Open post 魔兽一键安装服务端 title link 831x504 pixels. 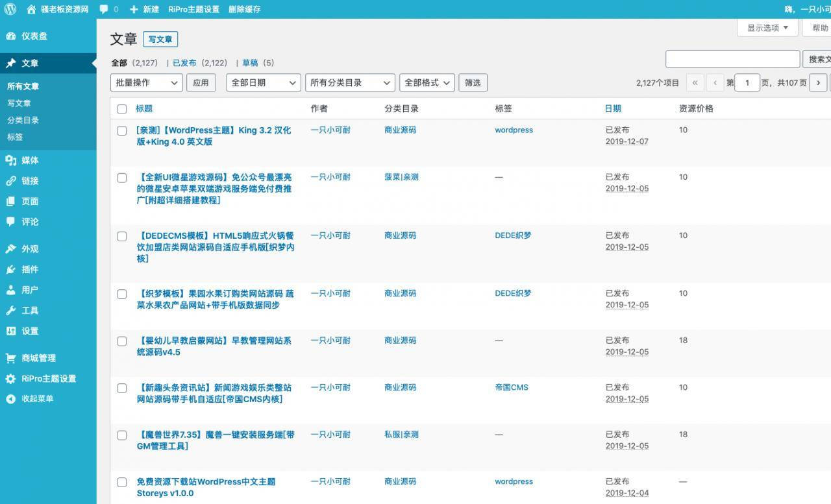click(x=216, y=440)
